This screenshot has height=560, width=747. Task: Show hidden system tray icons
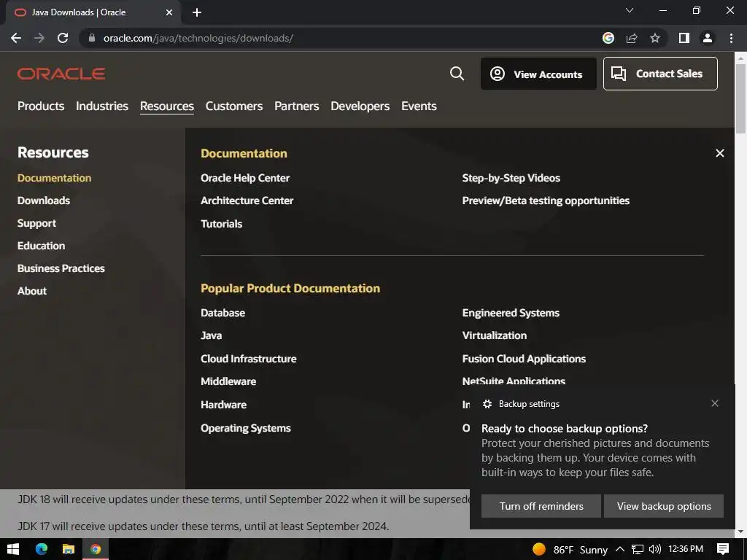(x=620, y=549)
